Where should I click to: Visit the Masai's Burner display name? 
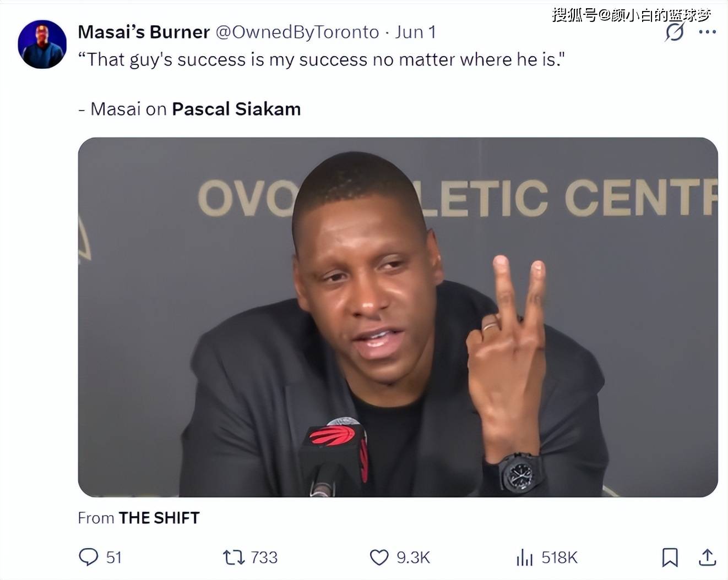[144, 32]
